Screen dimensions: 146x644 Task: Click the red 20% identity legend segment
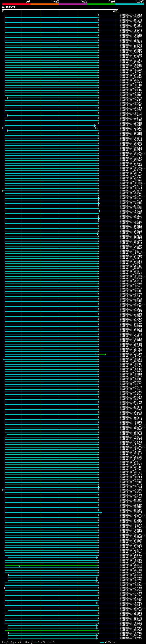[x=16, y=4]
